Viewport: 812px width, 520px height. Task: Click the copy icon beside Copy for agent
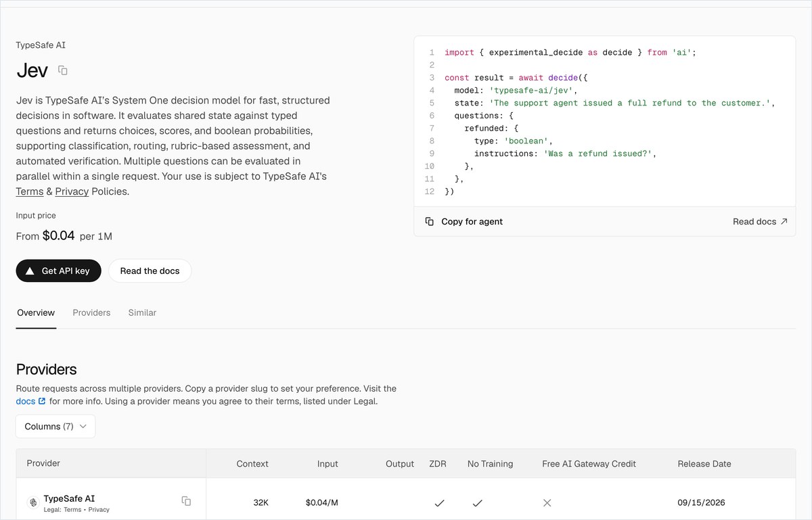[429, 222]
